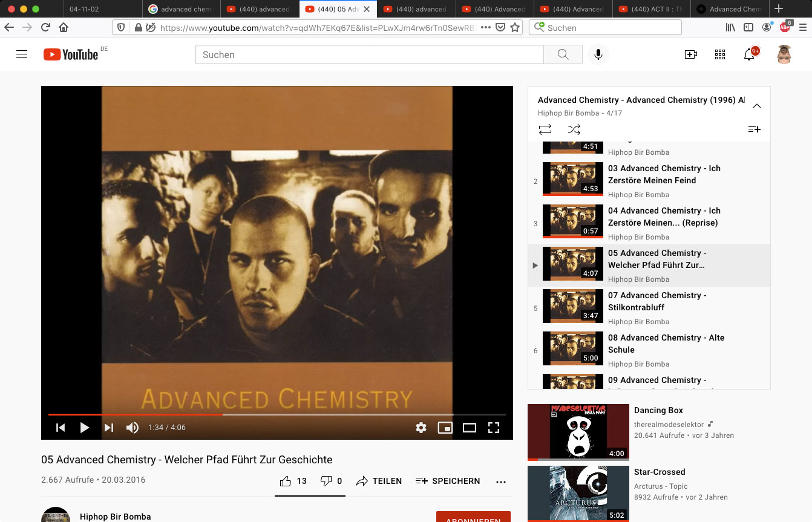Toggle playlist loop
The height and width of the screenshot is (522, 812).
545,129
